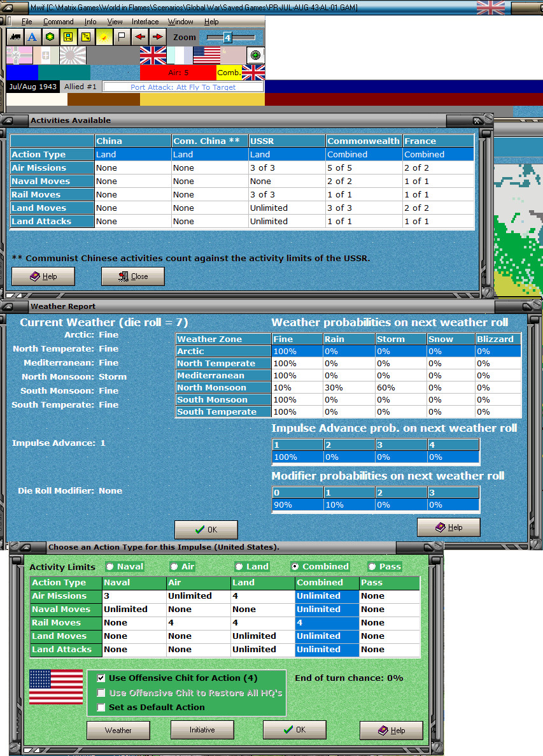Click the Jul/Aug 1943 date label

pos(32,87)
